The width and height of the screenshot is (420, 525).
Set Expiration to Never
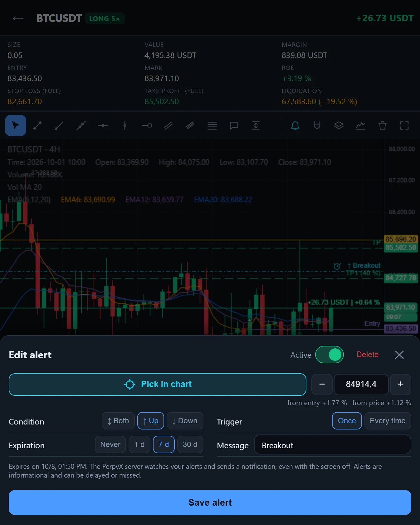coord(110,444)
